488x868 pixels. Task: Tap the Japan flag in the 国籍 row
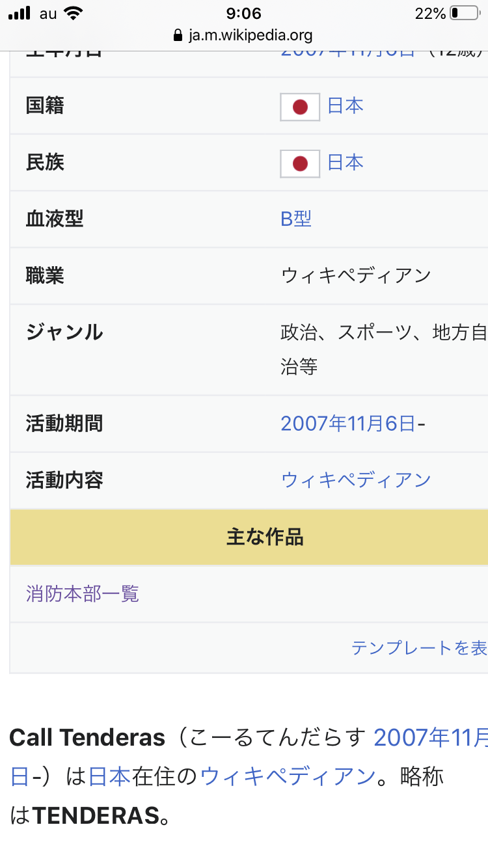point(300,107)
